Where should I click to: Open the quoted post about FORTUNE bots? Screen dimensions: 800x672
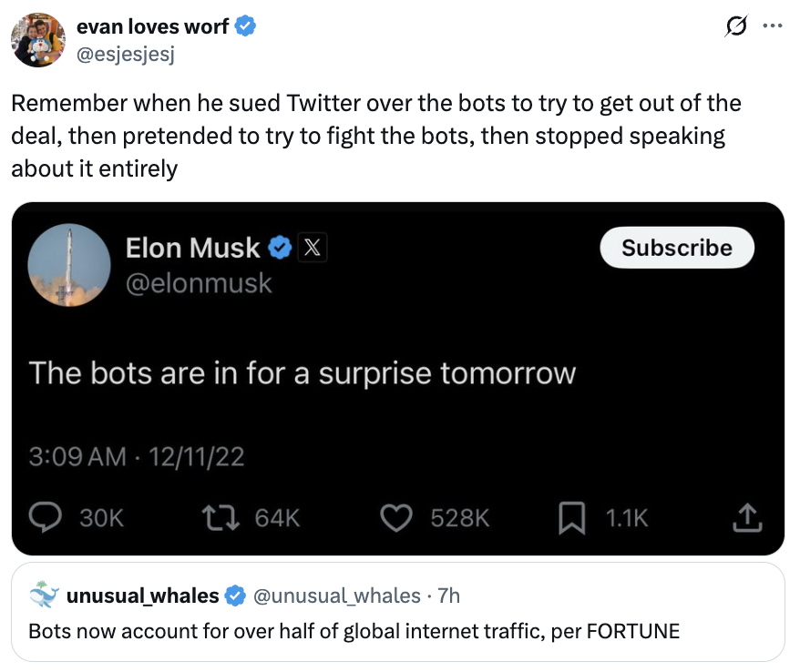click(x=398, y=612)
